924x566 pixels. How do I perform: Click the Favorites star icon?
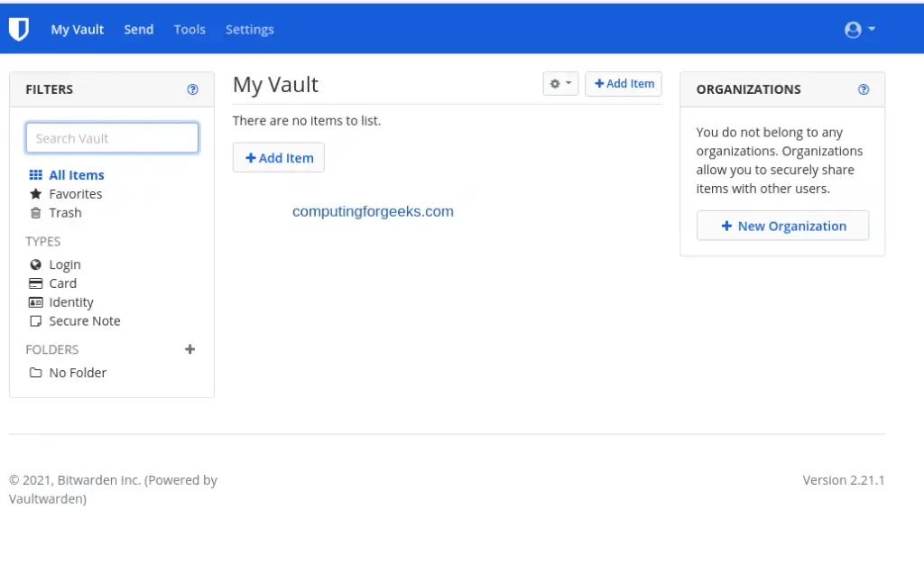pos(36,193)
